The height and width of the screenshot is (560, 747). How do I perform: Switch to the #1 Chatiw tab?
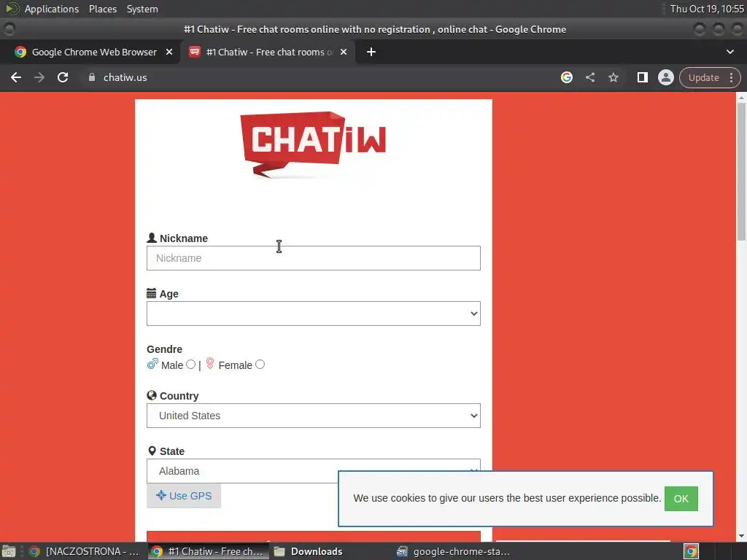pyautogui.click(x=267, y=52)
